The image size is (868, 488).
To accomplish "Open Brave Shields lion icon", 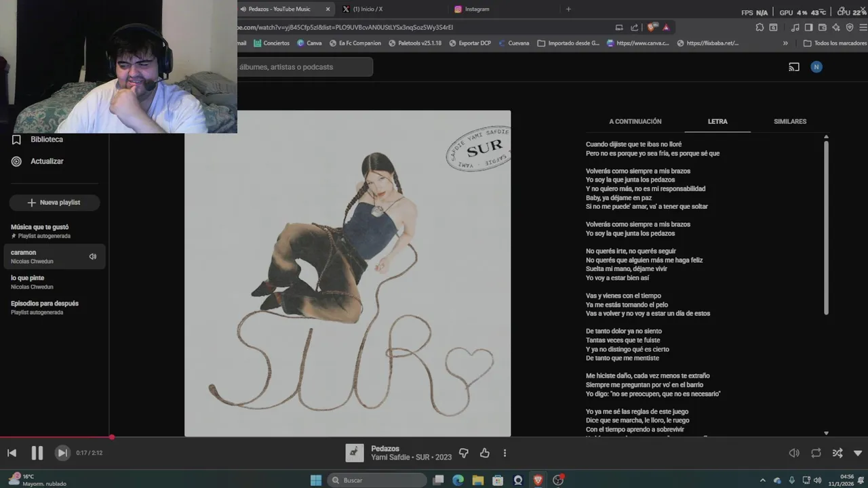I will [x=652, y=27].
